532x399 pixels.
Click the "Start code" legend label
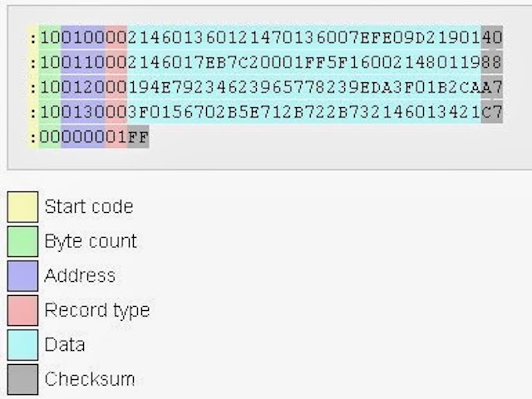(88, 207)
